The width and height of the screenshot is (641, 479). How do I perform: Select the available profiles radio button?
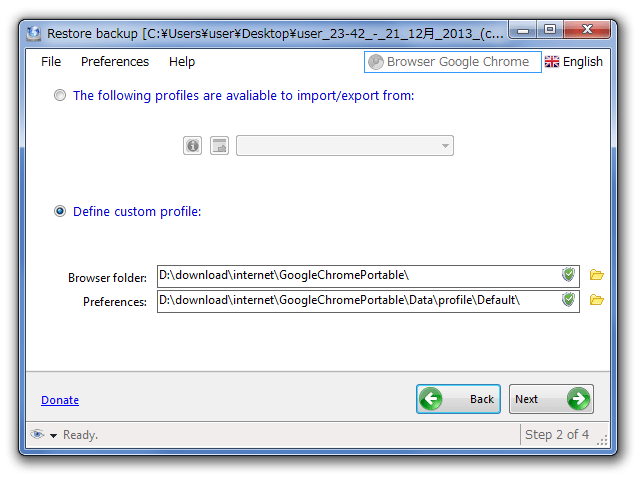[60, 95]
